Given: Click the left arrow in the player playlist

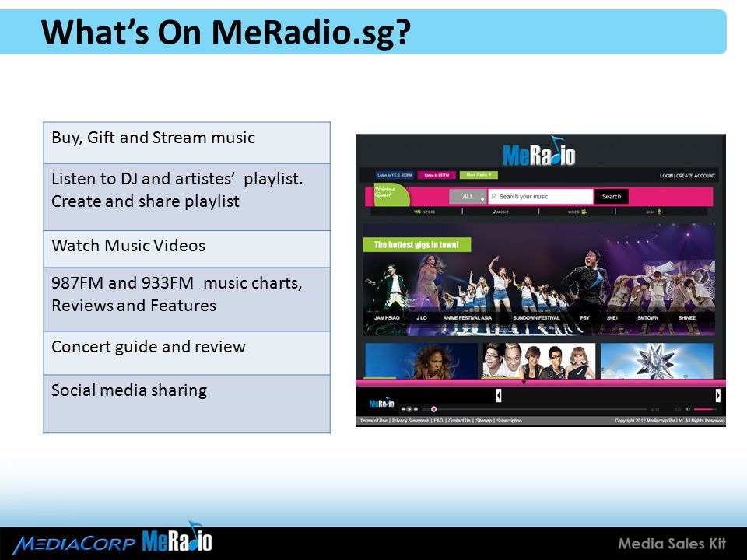Looking at the screenshot, I should coord(498,395).
